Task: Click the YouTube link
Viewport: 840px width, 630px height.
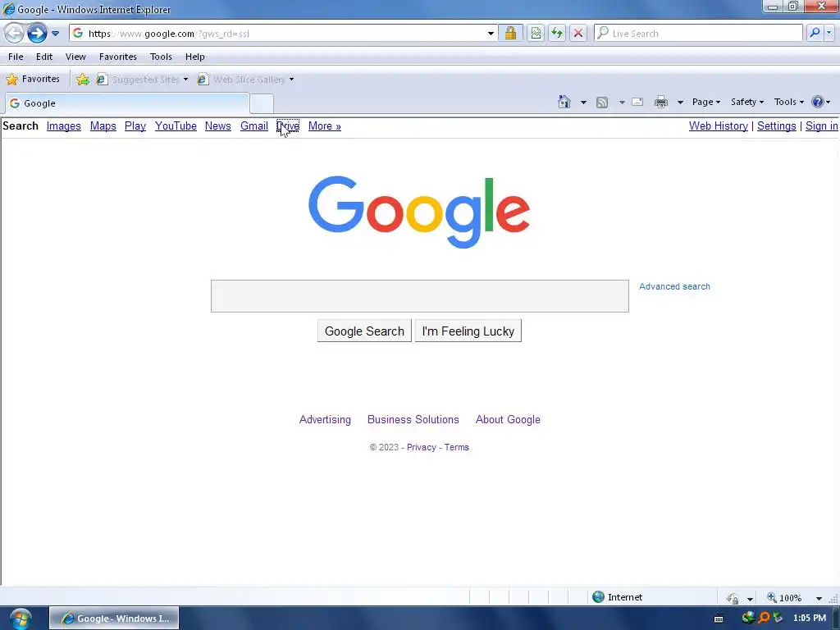Action: pyautogui.click(x=176, y=126)
